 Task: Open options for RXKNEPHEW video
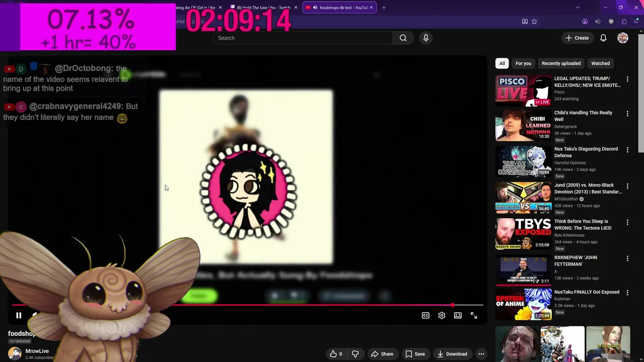(627, 258)
